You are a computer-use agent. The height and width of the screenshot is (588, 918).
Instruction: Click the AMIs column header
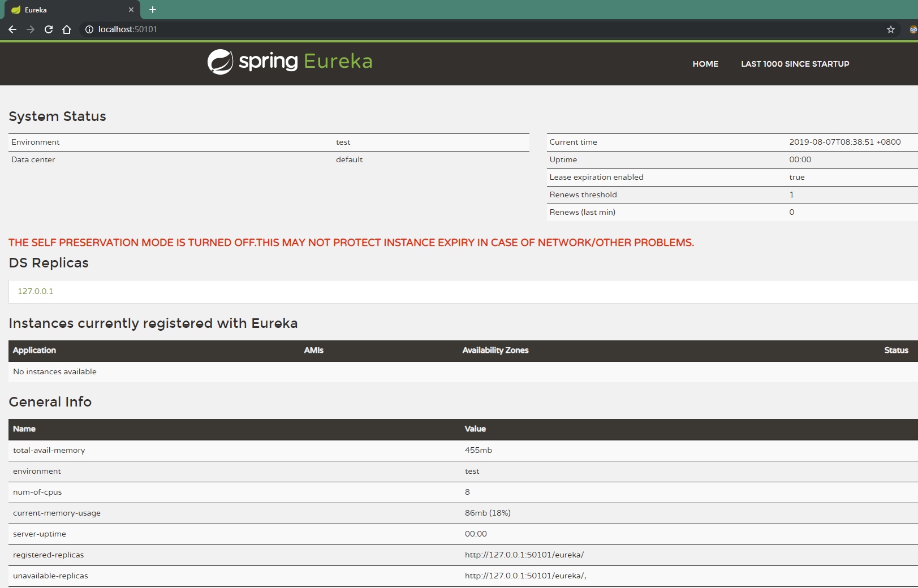[314, 351]
